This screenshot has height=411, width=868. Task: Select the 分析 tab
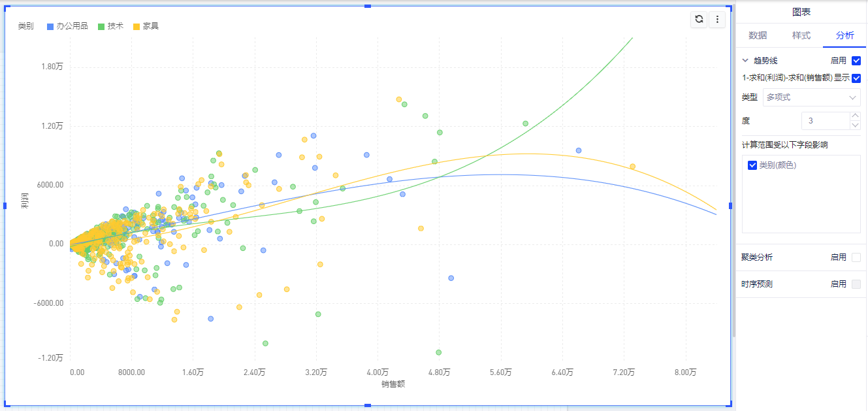(845, 35)
